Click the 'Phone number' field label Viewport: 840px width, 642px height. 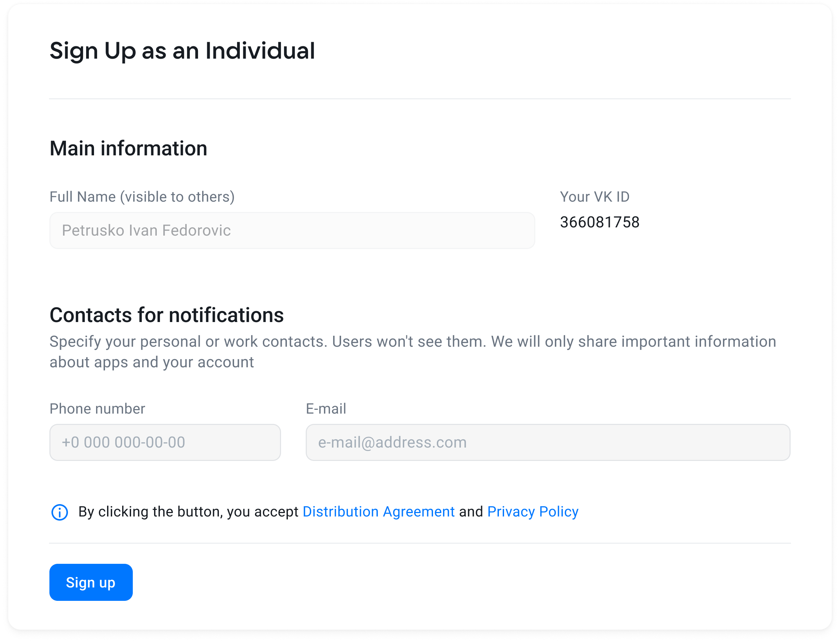pos(97,409)
